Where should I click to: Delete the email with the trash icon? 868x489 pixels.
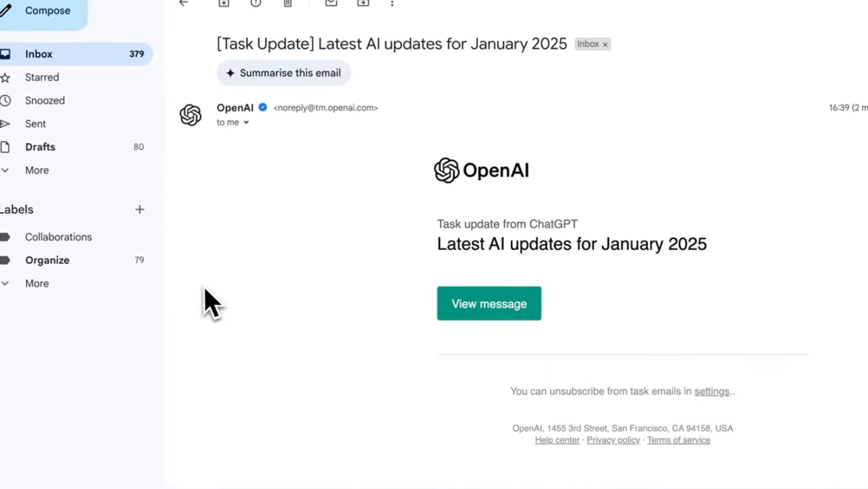point(288,3)
